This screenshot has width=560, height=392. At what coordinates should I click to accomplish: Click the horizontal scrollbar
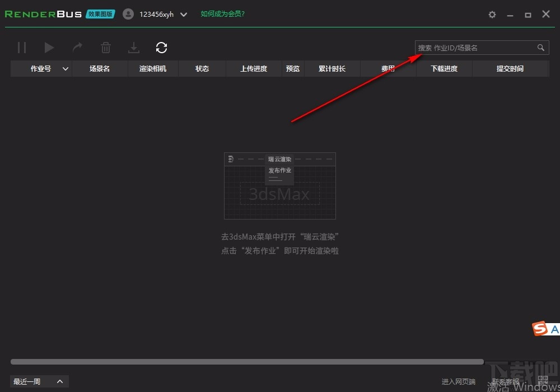pyautogui.click(x=247, y=362)
